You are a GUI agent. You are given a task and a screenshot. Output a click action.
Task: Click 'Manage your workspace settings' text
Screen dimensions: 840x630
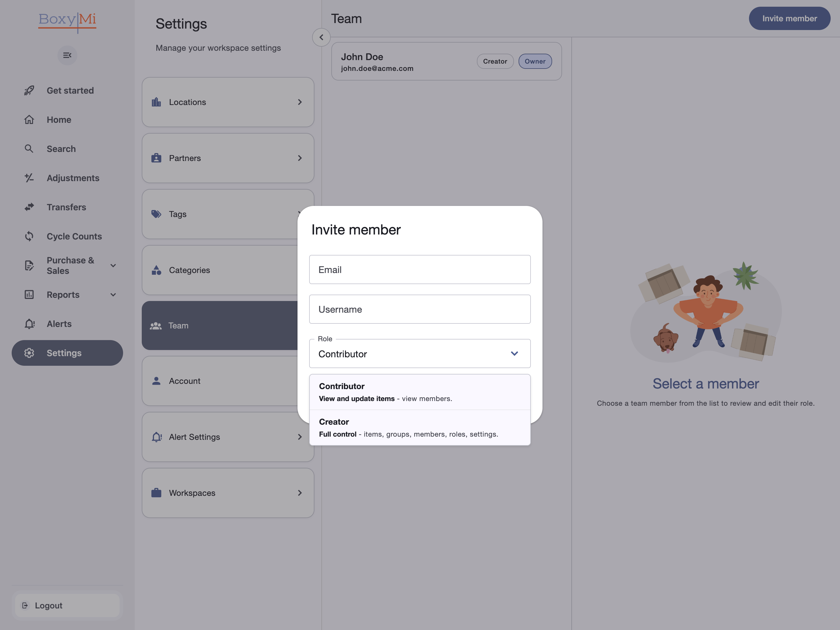click(x=218, y=48)
